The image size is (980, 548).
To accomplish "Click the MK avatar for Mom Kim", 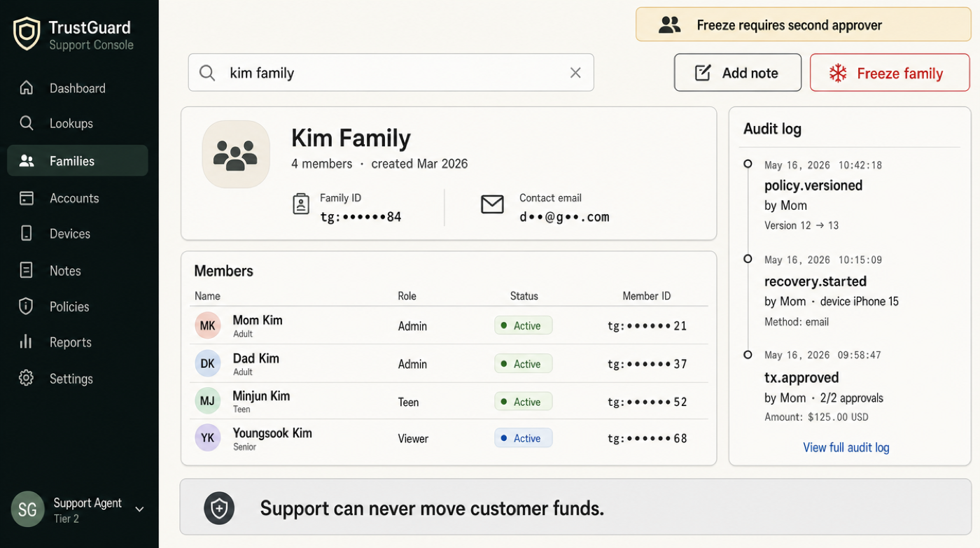I will pyautogui.click(x=208, y=325).
